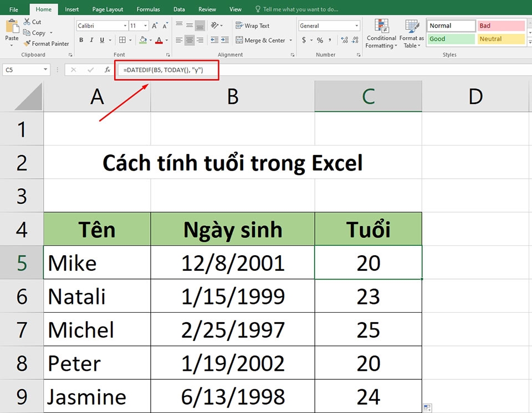This screenshot has width=532, height=413.
Task: Click the Increase Font Size icon
Action: click(154, 25)
